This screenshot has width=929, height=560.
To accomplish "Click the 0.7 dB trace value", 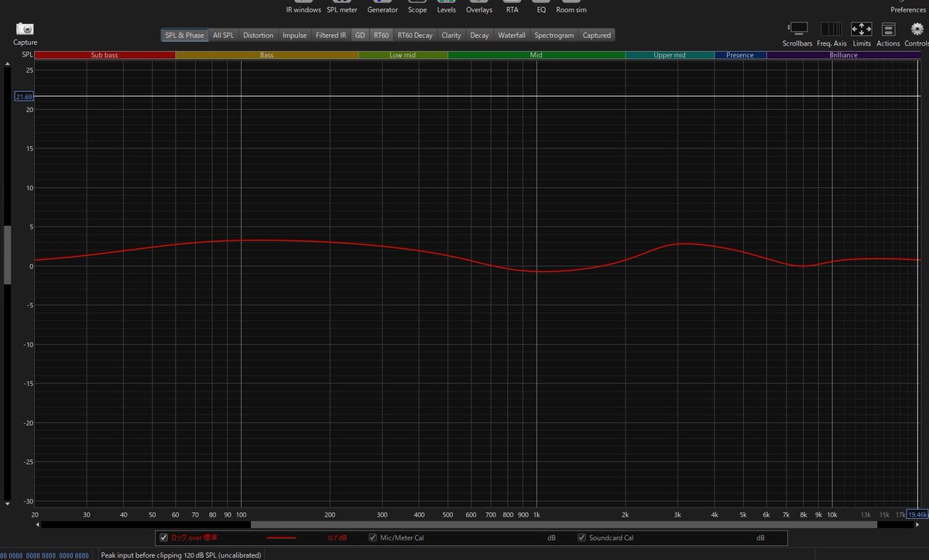I will 337,538.
